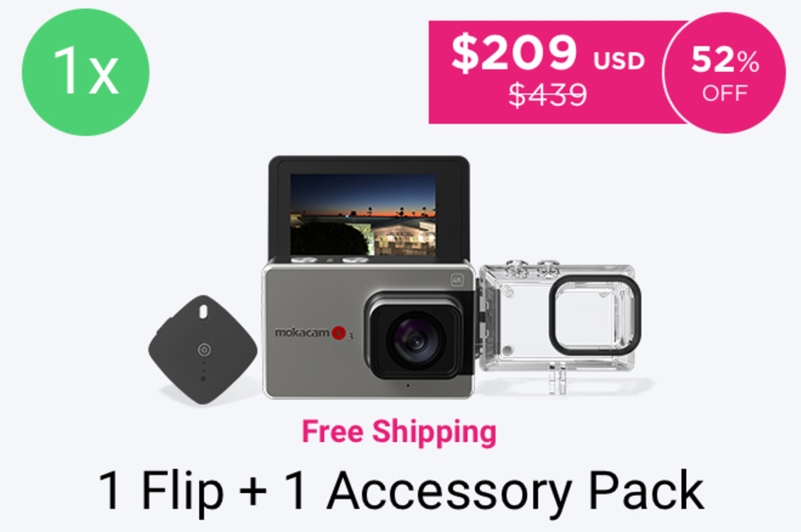The height and width of the screenshot is (532, 801).
Task: Click the camera lens
Action: 416,341
